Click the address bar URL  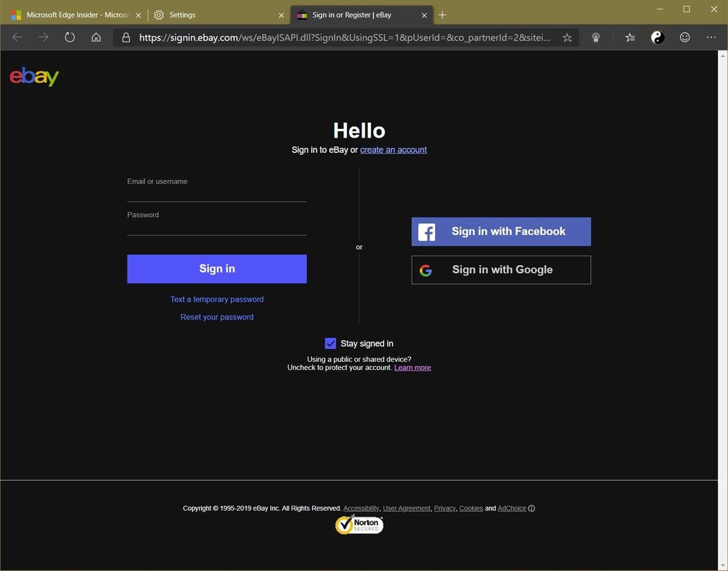pos(345,38)
